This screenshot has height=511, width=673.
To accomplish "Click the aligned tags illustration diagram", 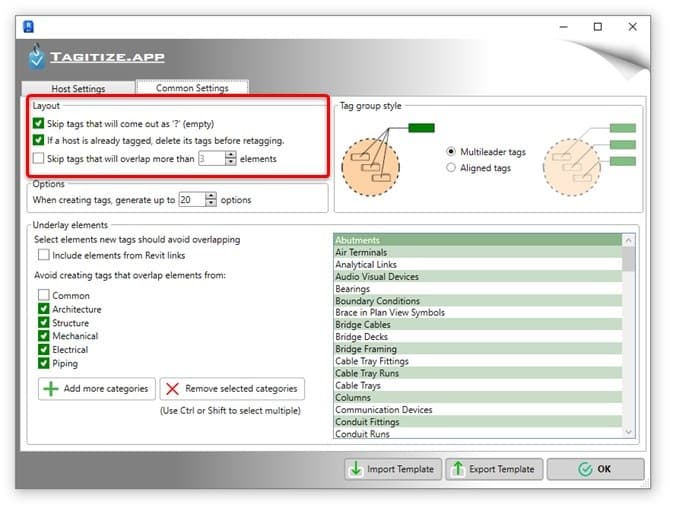I will (x=589, y=160).
